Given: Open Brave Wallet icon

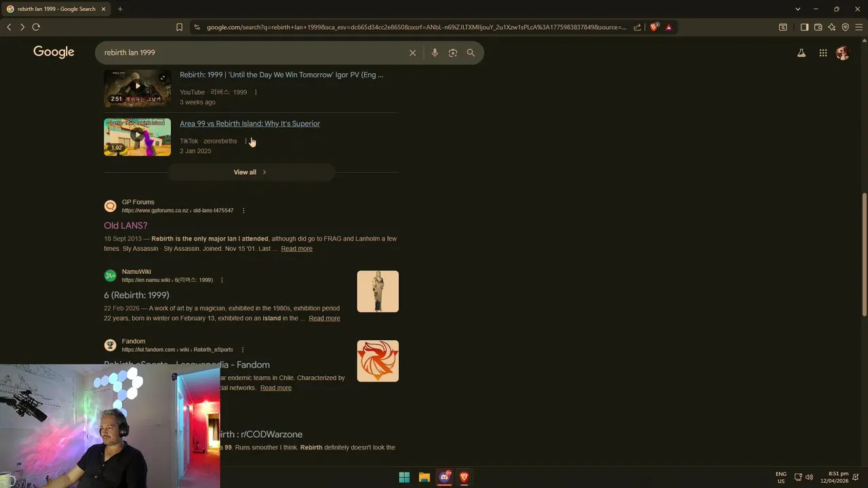Looking at the screenshot, I should 818,27.
